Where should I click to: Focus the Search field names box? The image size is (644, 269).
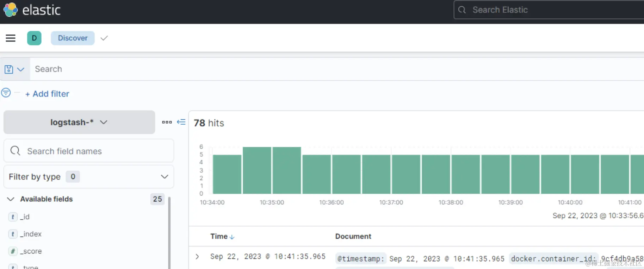89,151
